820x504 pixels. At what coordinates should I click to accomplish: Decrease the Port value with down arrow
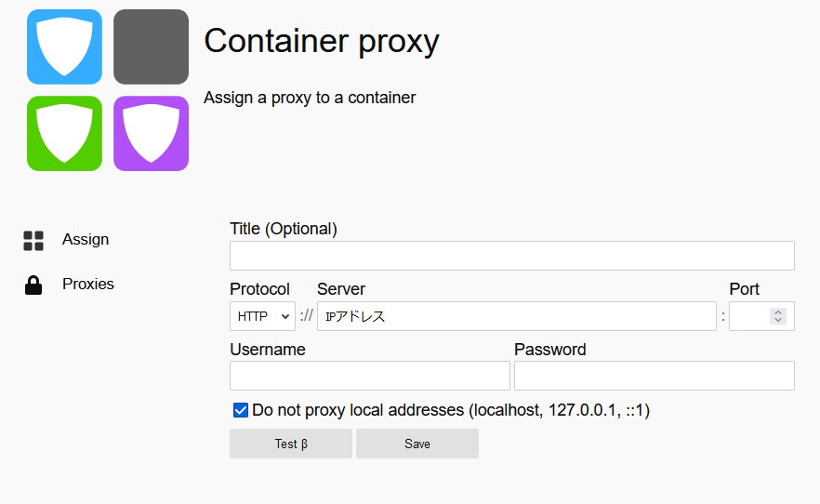[x=778, y=320]
